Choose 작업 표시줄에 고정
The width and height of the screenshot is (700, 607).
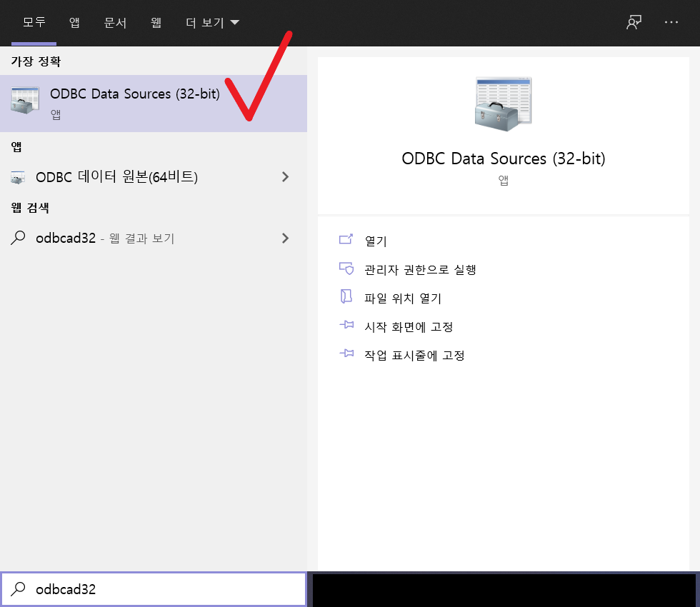[x=414, y=356]
